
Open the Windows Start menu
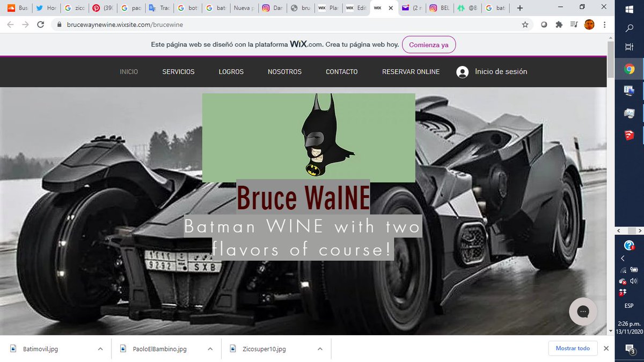pos(629,9)
